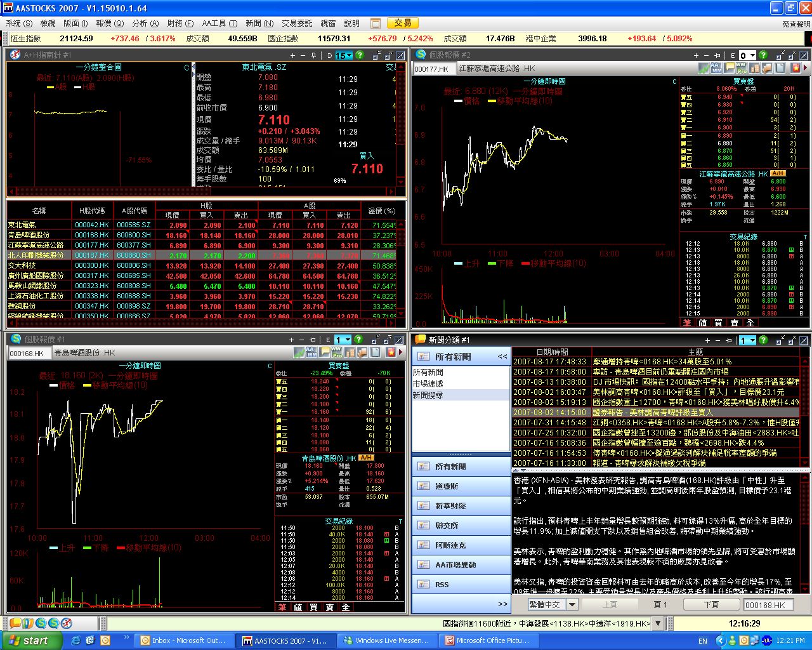Open RSS feed icon in news sidebar
Viewport: 812px width, 650px height.
point(424,585)
